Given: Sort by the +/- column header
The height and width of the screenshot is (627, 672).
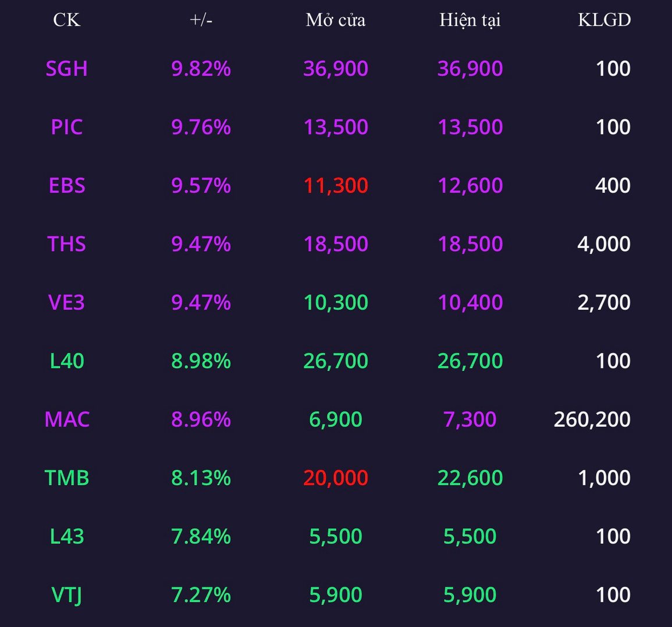Looking at the screenshot, I should [201, 20].
